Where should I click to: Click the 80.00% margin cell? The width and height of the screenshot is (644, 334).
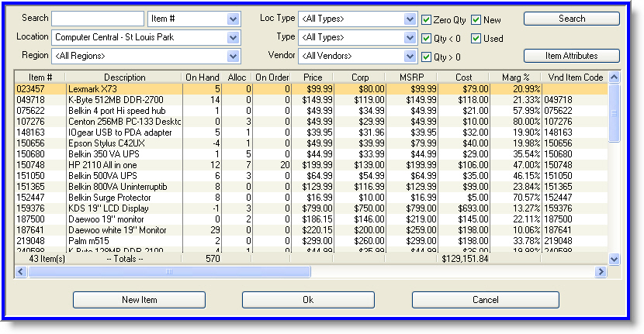[x=527, y=122]
